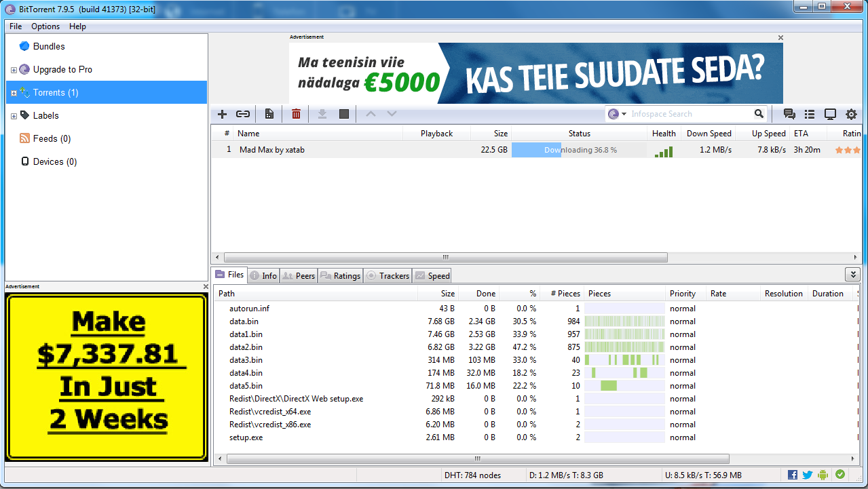Click the data2.bin pieces bar
The height and width of the screenshot is (489, 868).
point(624,347)
